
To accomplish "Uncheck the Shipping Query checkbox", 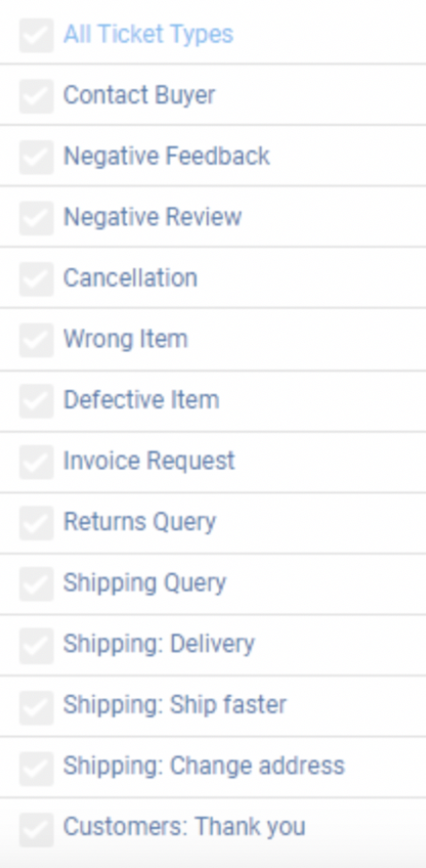I will coord(37,584).
